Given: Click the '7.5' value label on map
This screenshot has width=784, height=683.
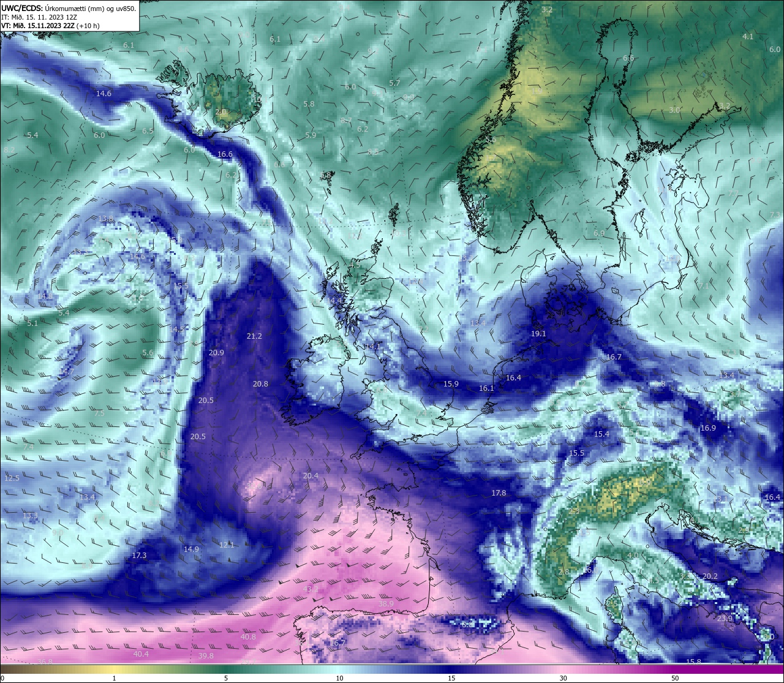Looking at the screenshot, I should (x=99, y=413).
